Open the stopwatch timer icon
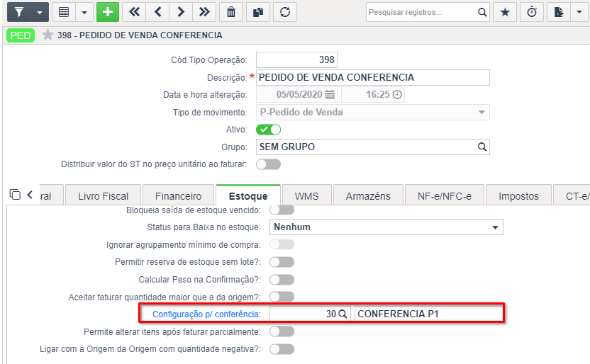 (x=532, y=12)
